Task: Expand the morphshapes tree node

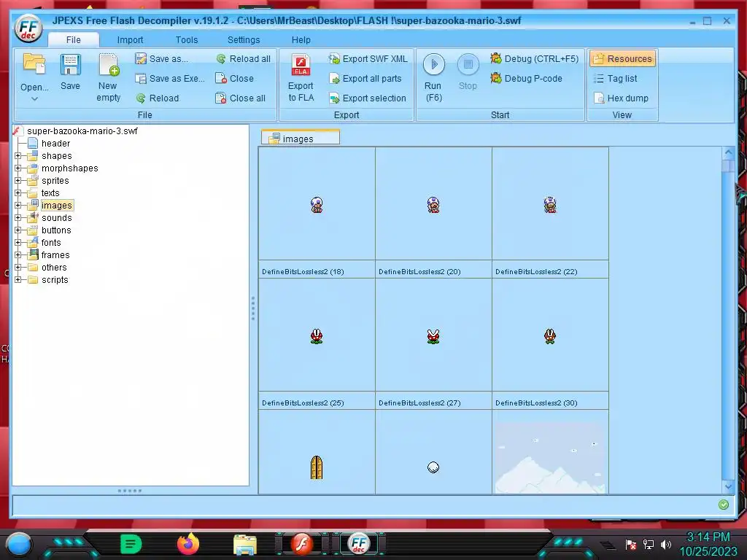Action: point(18,168)
